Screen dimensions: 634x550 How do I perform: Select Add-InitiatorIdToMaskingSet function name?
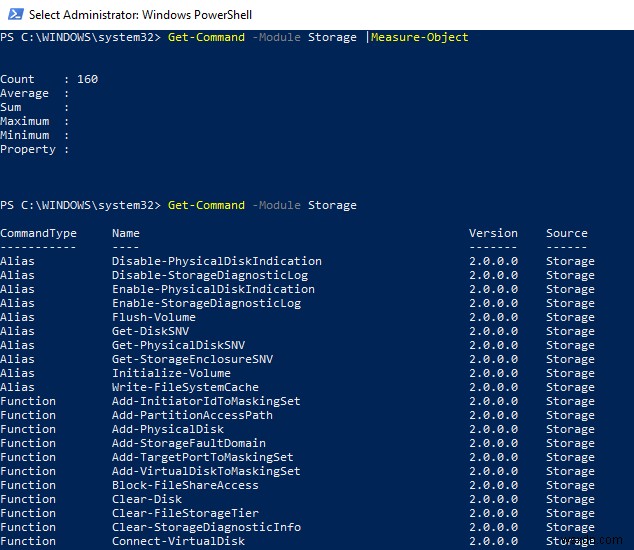point(206,401)
